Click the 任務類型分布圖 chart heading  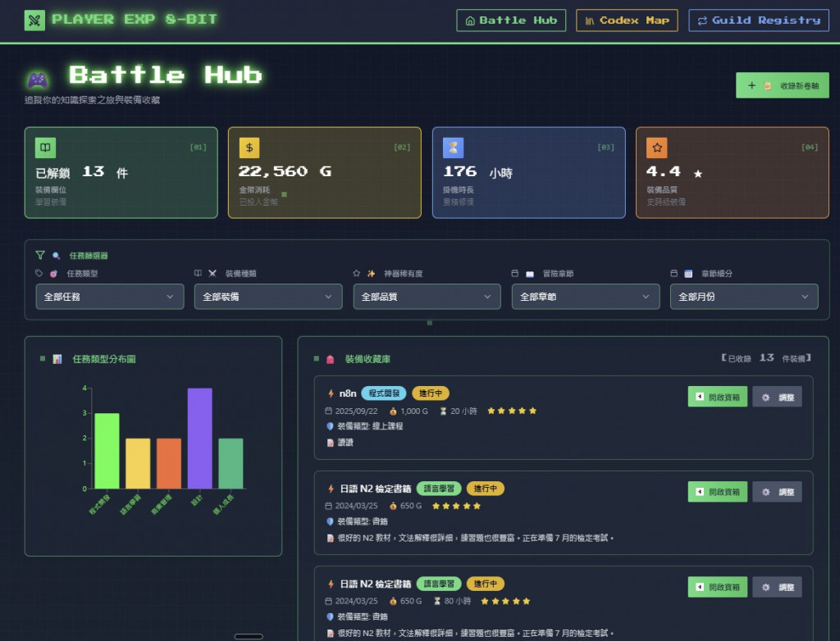pyautogui.click(x=104, y=359)
